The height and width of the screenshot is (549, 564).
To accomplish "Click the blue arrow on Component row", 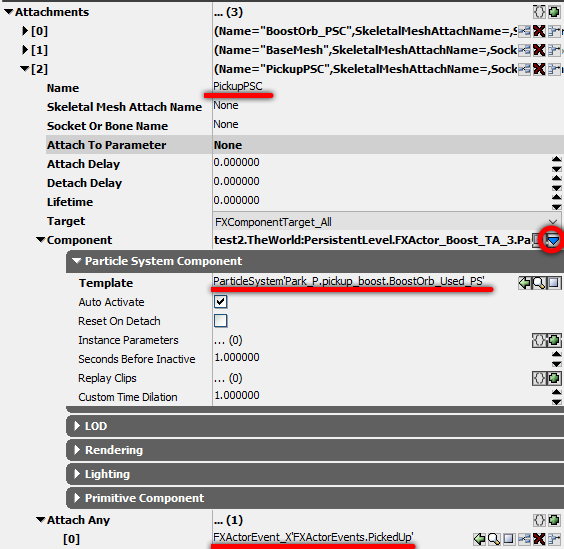I will (553, 240).
